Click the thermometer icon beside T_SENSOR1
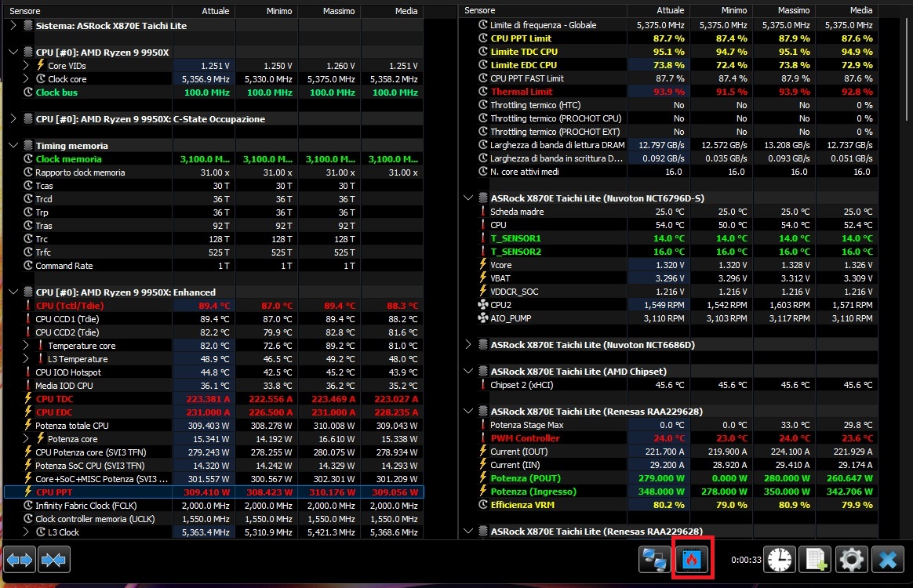 point(482,238)
